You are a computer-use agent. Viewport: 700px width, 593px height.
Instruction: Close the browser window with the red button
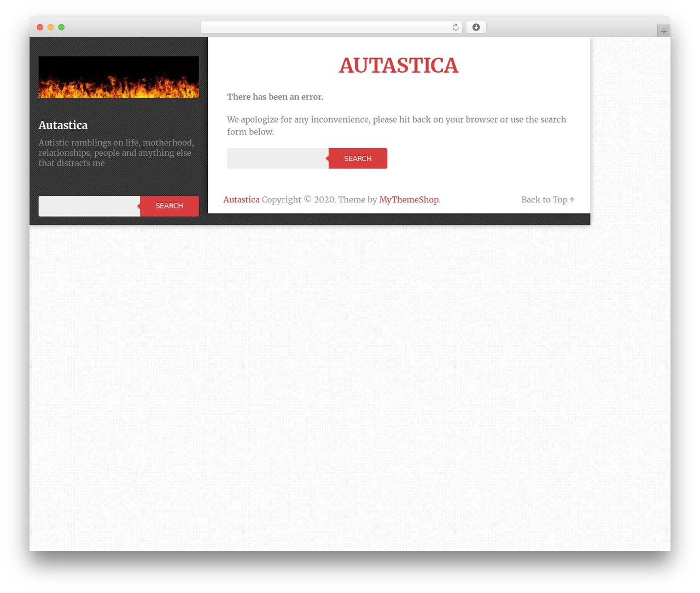[x=40, y=27]
